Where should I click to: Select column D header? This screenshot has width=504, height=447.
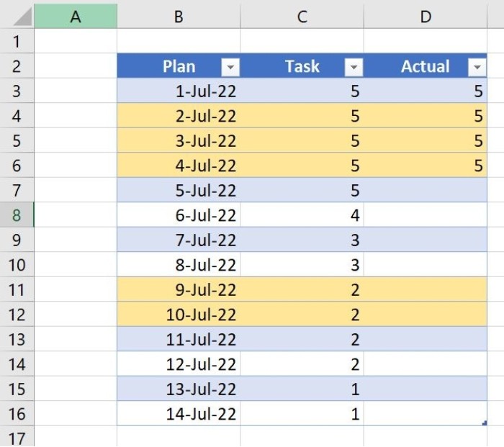(x=426, y=16)
